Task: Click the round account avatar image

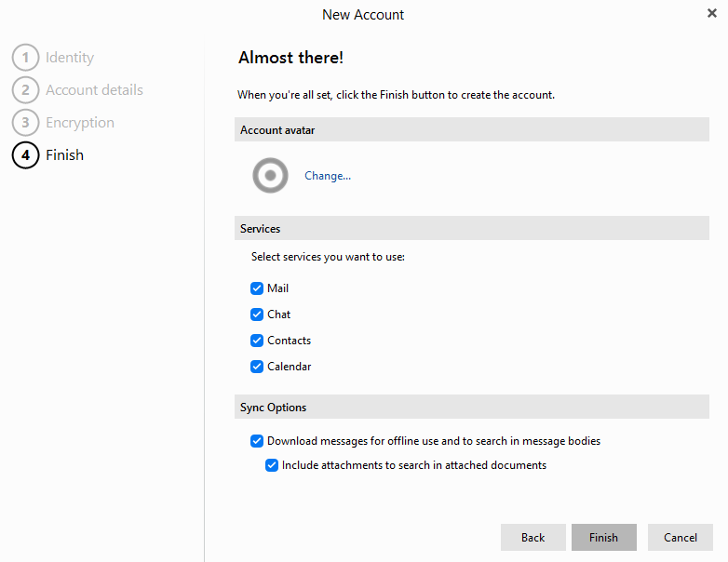Action: pos(271,175)
